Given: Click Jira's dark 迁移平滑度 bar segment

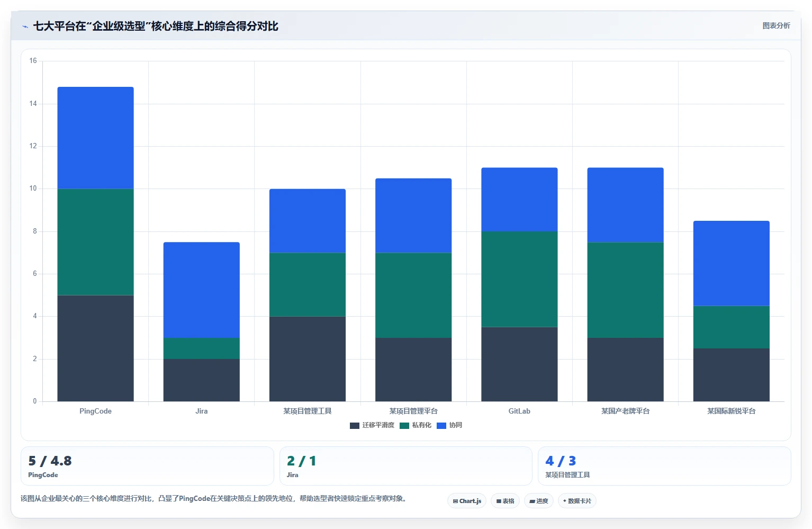Looking at the screenshot, I should pyautogui.click(x=202, y=380).
